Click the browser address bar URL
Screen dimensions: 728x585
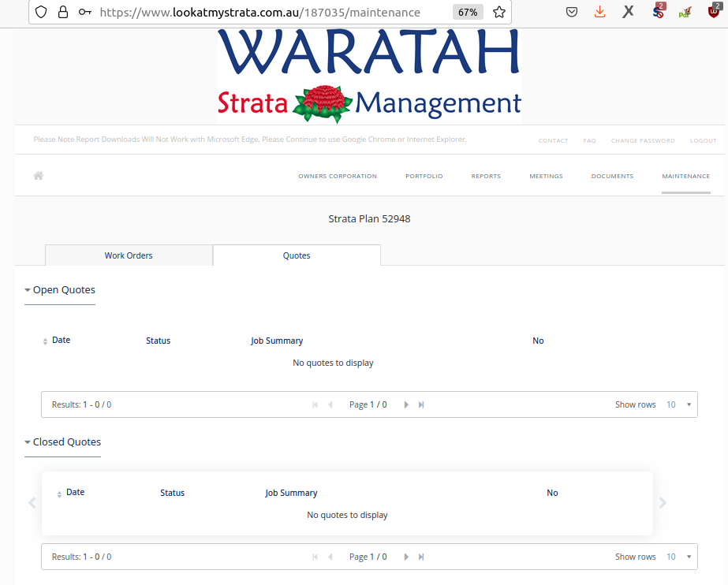[x=260, y=12]
